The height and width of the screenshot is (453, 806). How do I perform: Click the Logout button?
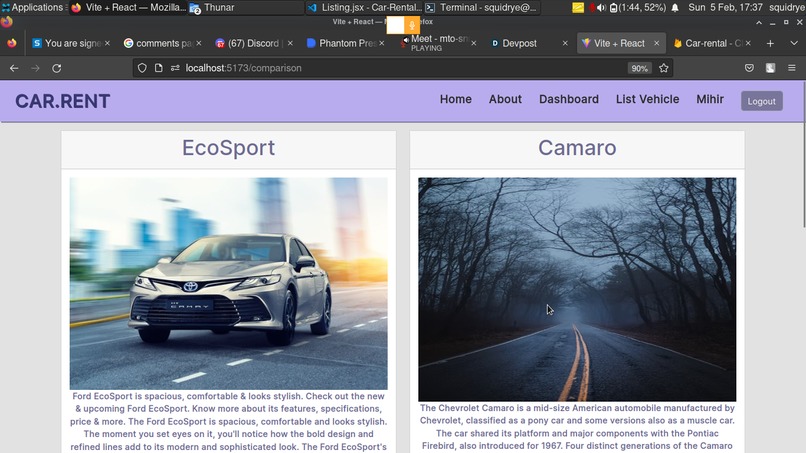coord(762,101)
